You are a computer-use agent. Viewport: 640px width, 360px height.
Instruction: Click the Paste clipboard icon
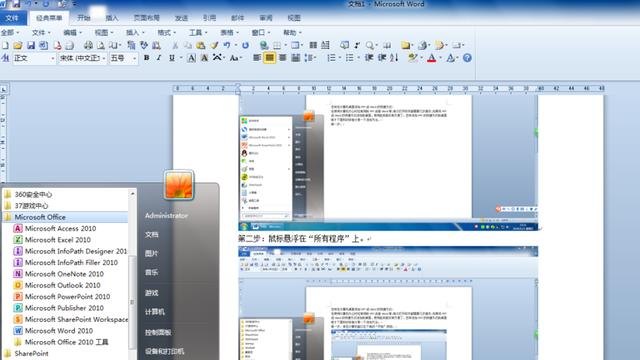coord(200,45)
